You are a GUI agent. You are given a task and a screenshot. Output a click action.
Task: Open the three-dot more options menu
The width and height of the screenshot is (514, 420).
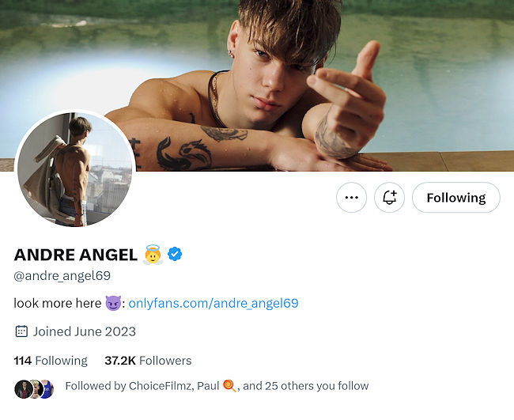(351, 198)
